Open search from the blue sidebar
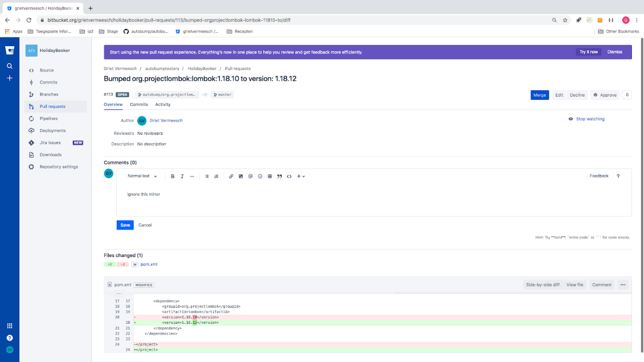 [x=9, y=66]
